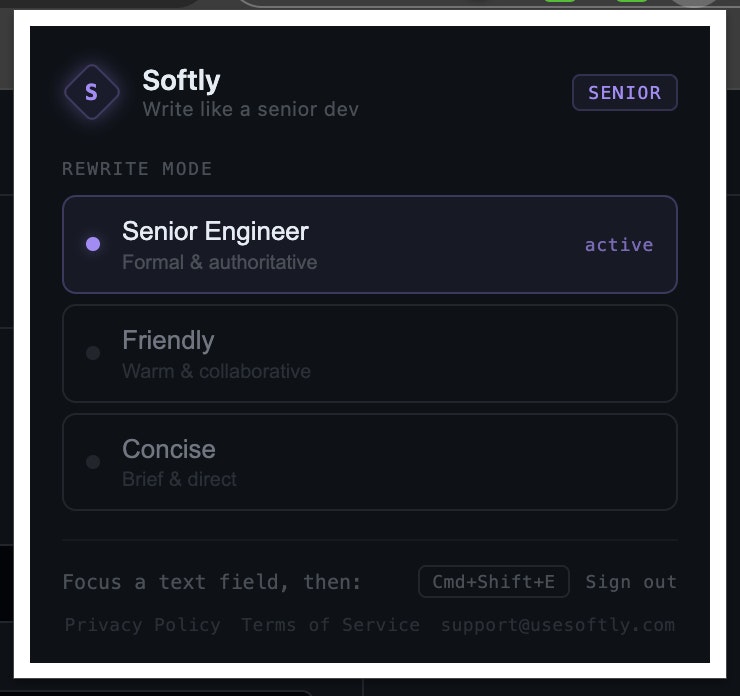Click the 'Formal & authoritative' description
Viewport: 740px width, 696px height.
pyautogui.click(x=219, y=262)
